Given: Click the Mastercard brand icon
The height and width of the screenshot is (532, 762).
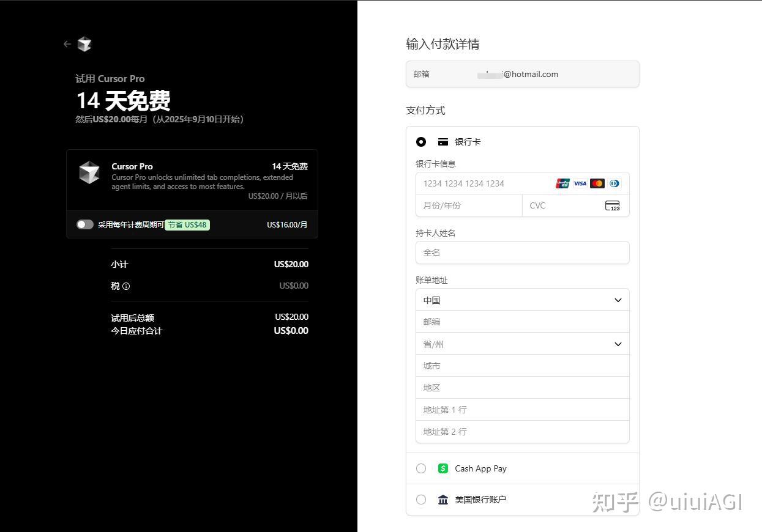Looking at the screenshot, I should pyautogui.click(x=597, y=183).
